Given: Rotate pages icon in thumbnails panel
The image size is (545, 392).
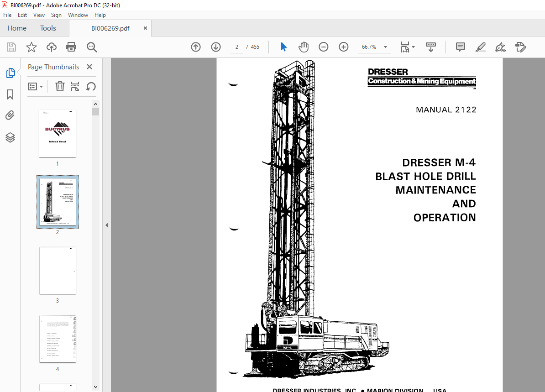Looking at the screenshot, I should [91, 86].
